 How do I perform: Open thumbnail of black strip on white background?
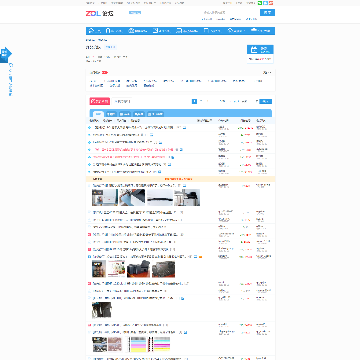pos(160,197)
